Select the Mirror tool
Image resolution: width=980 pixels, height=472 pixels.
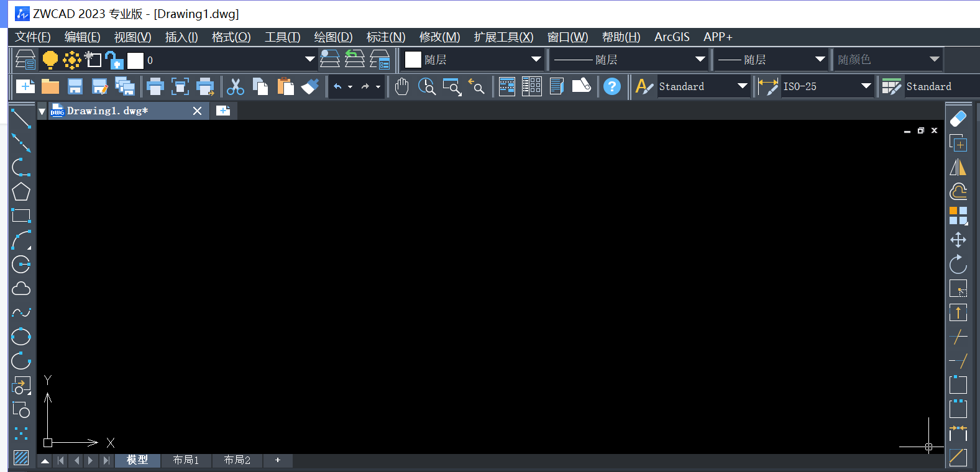pos(958,167)
